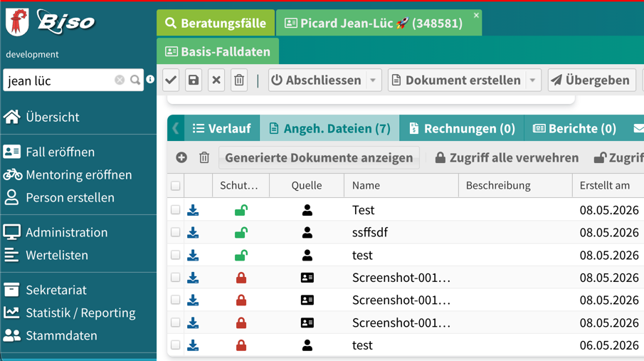Click Zugriff alle verwehren

507,157
